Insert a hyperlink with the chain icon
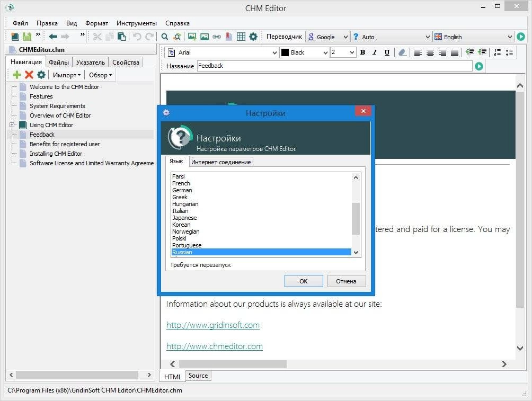 217,37
